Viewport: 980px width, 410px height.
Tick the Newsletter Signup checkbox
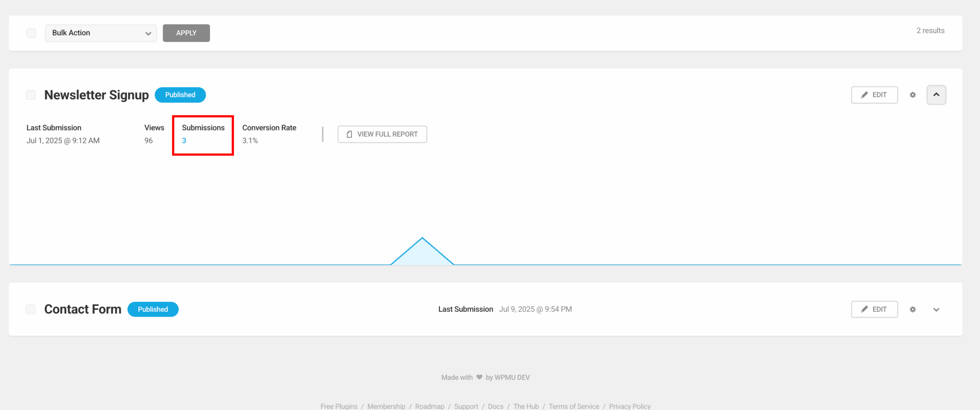(31, 95)
